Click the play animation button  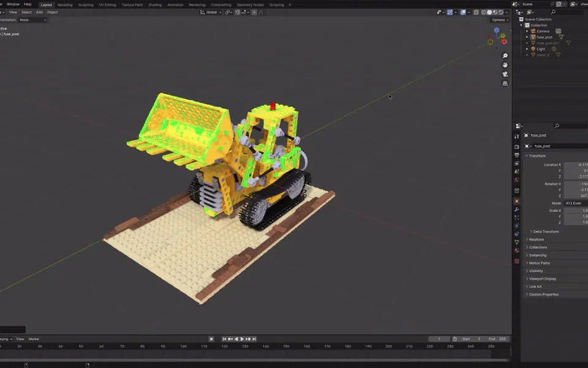coord(242,339)
